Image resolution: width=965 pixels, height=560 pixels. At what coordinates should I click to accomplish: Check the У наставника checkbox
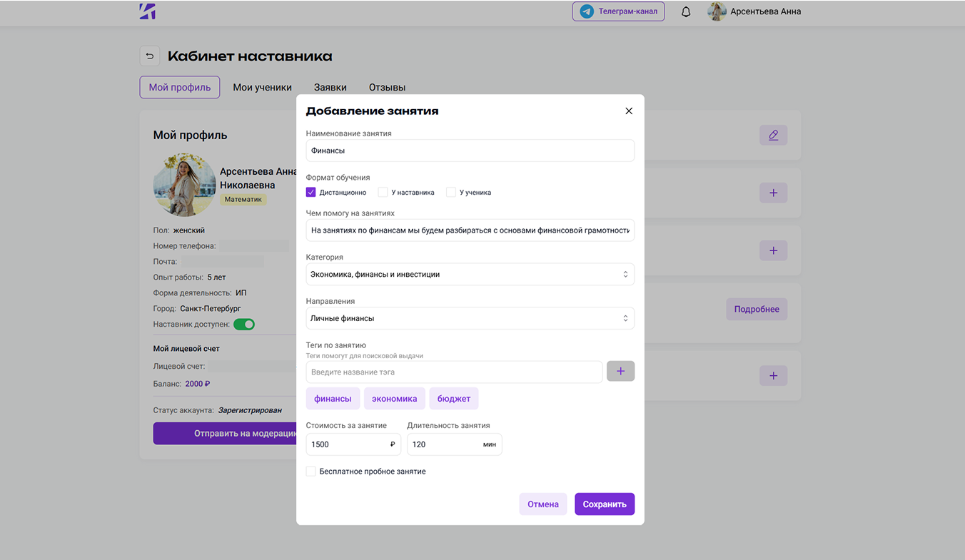pos(383,193)
